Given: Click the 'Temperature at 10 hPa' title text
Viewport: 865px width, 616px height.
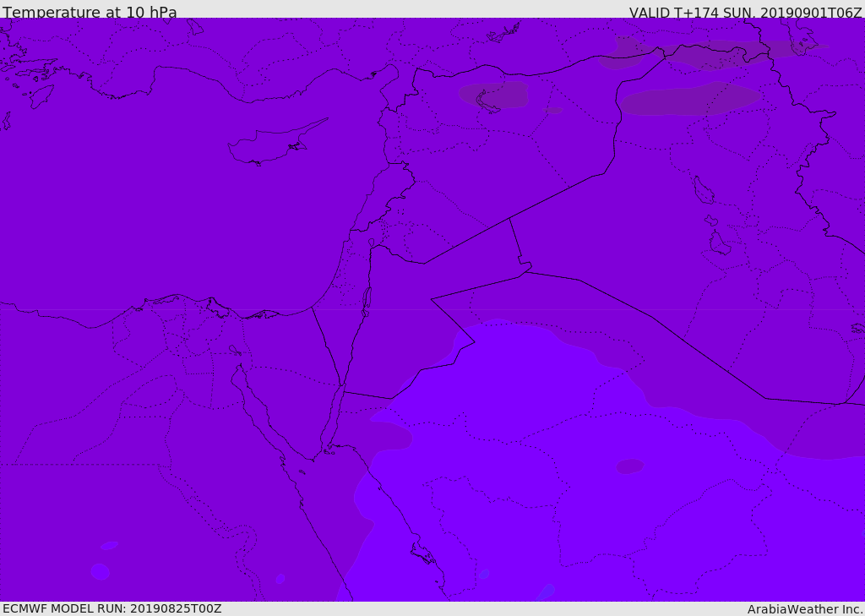Looking at the screenshot, I should pos(90,12).
